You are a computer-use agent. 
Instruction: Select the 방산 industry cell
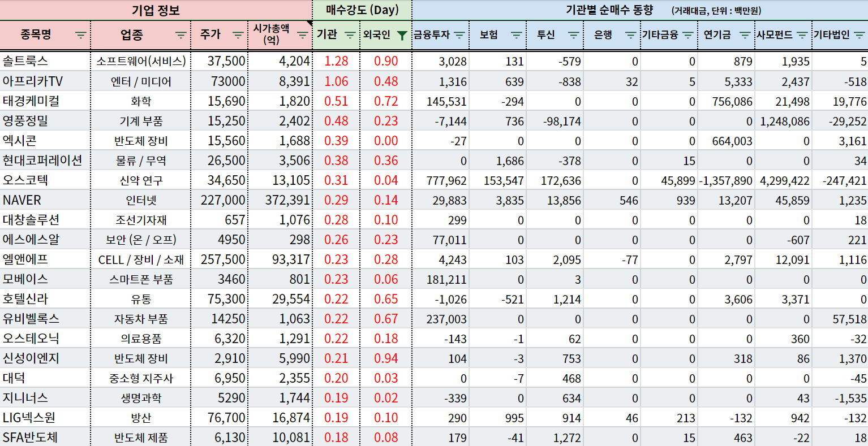point(141,417)
